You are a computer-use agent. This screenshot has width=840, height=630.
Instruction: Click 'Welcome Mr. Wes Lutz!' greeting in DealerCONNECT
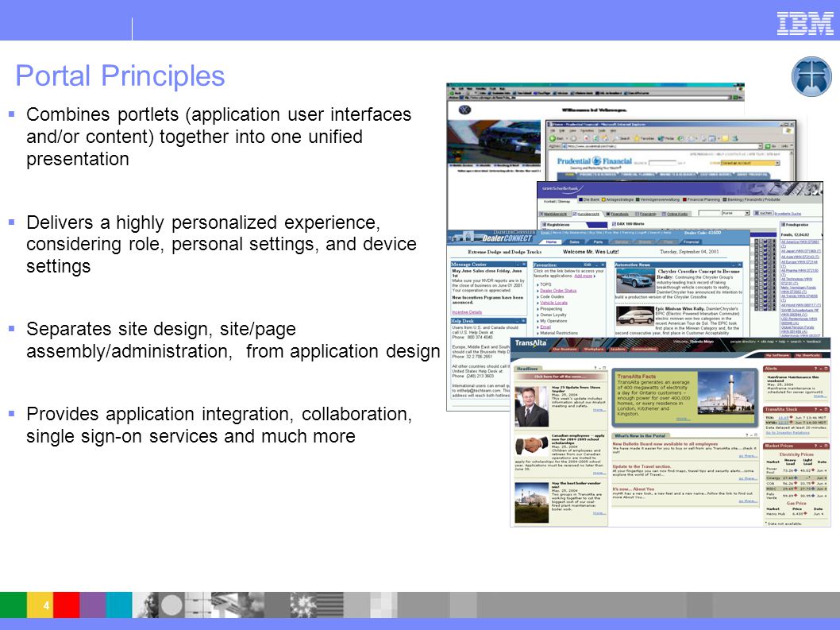click(x=591, y=252)
